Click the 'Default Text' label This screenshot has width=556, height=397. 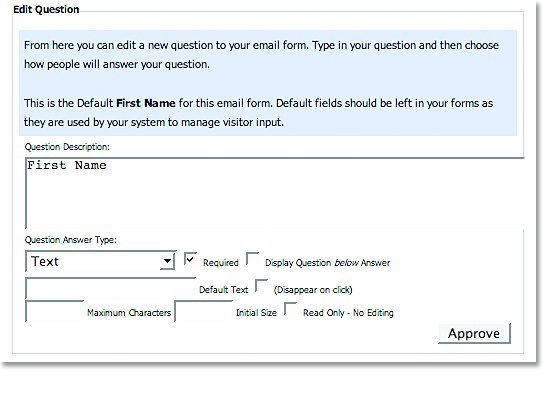click(x=223, y=290)
